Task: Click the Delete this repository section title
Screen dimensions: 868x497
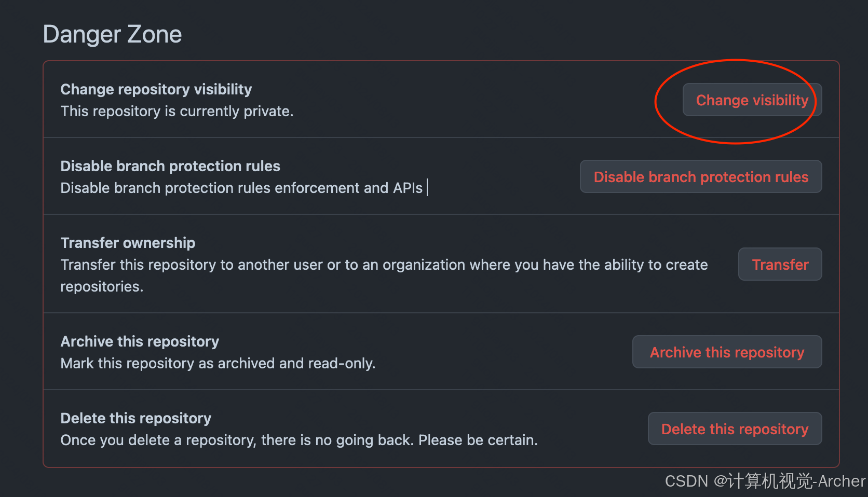Action: coord(135,418)
